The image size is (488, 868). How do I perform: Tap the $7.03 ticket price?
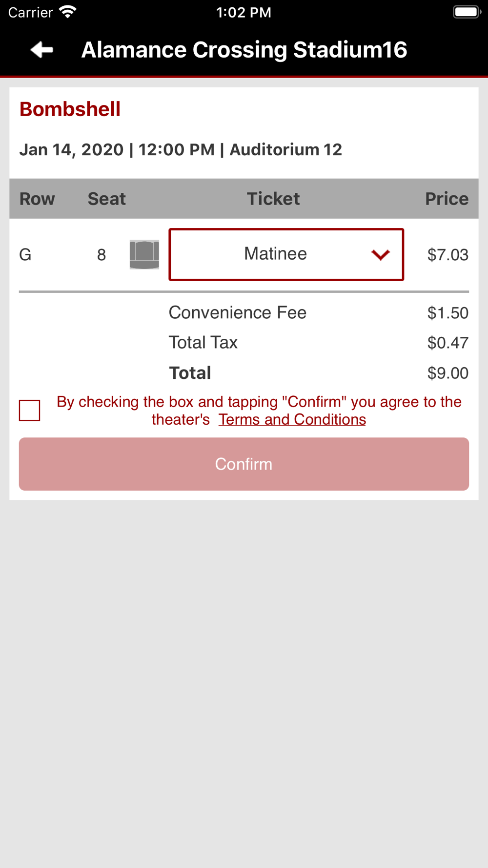coord(448,255)
